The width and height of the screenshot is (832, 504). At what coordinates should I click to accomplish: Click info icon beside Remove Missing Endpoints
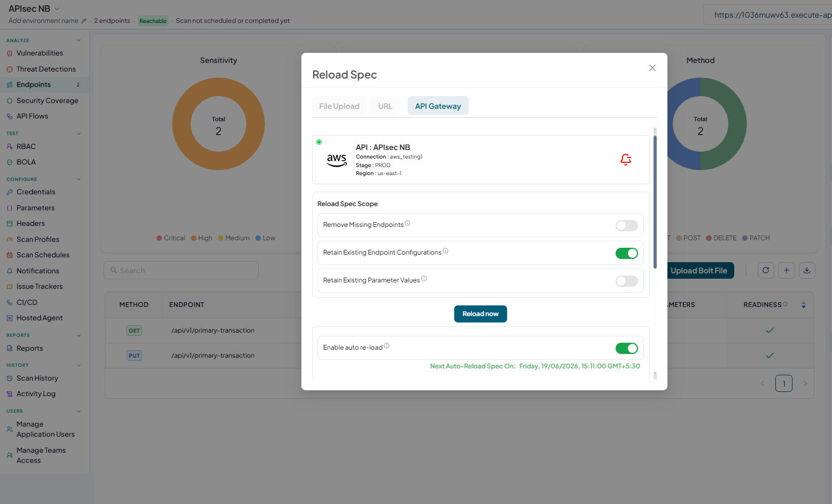point(407,223)
